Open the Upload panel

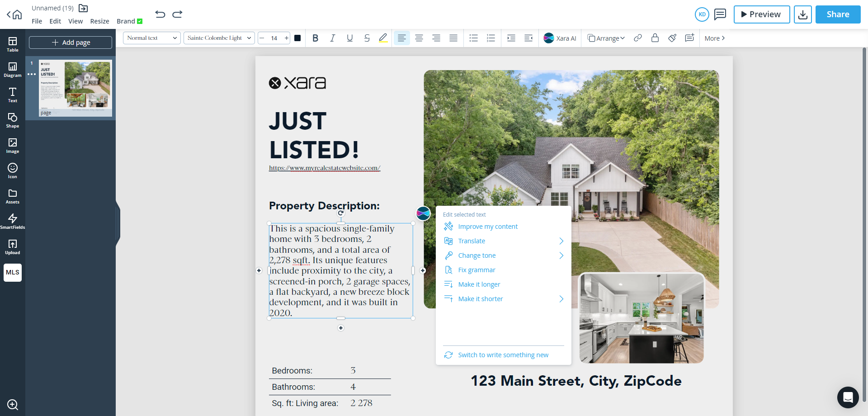click(x=12, y=246)
